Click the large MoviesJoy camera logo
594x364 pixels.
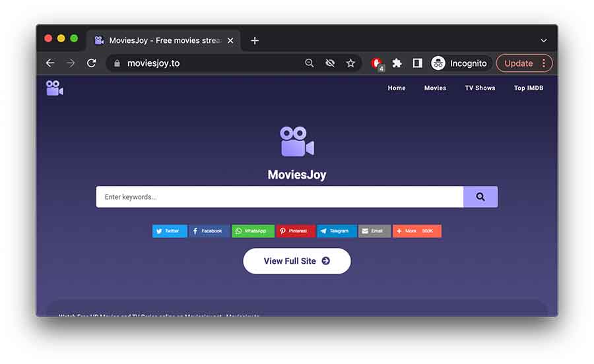(297, 142)
